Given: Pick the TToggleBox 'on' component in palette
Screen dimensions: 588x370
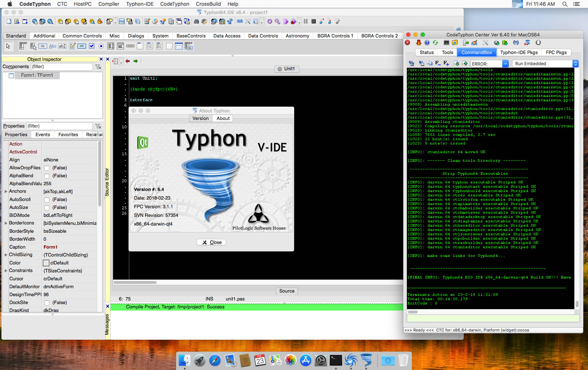Looking at the screenshot, I should pyautogui.click(x=82, y=46).
